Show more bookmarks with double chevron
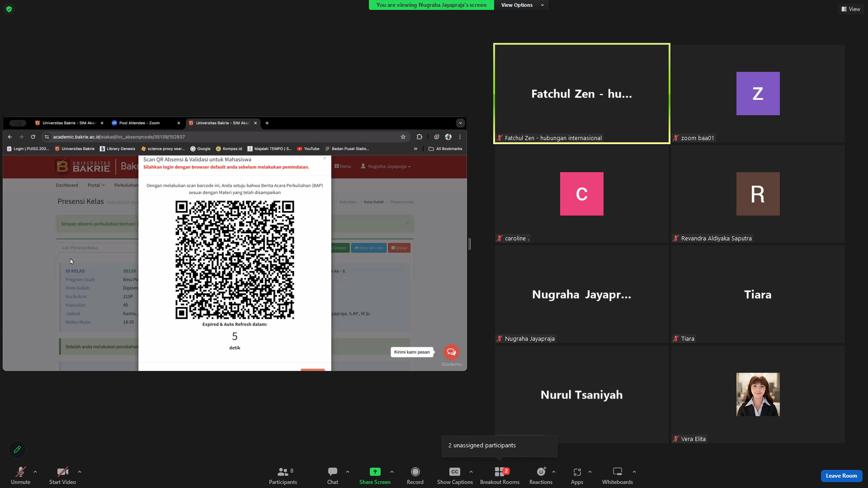This screenshot has width=868, height=488. click(415, 149)
